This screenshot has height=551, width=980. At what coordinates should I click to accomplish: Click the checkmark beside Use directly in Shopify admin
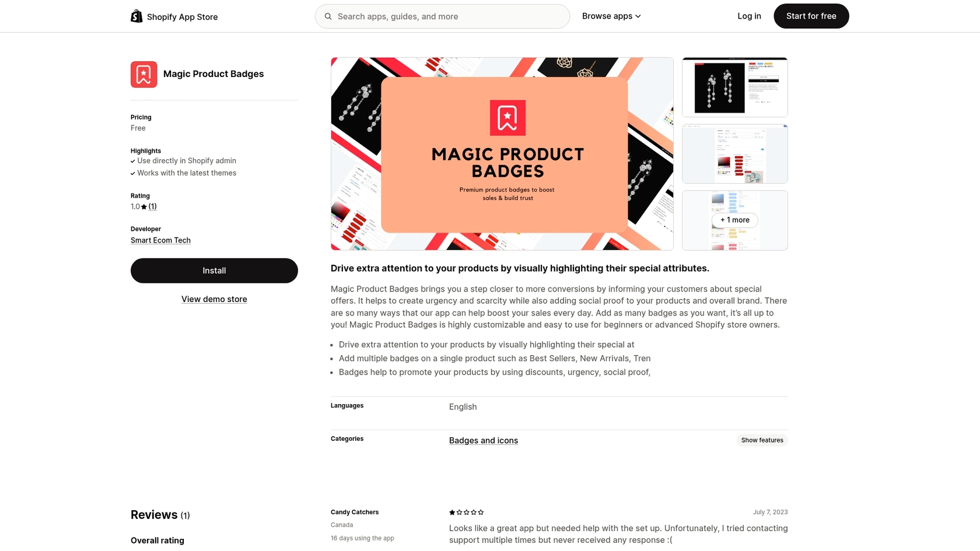132,161
